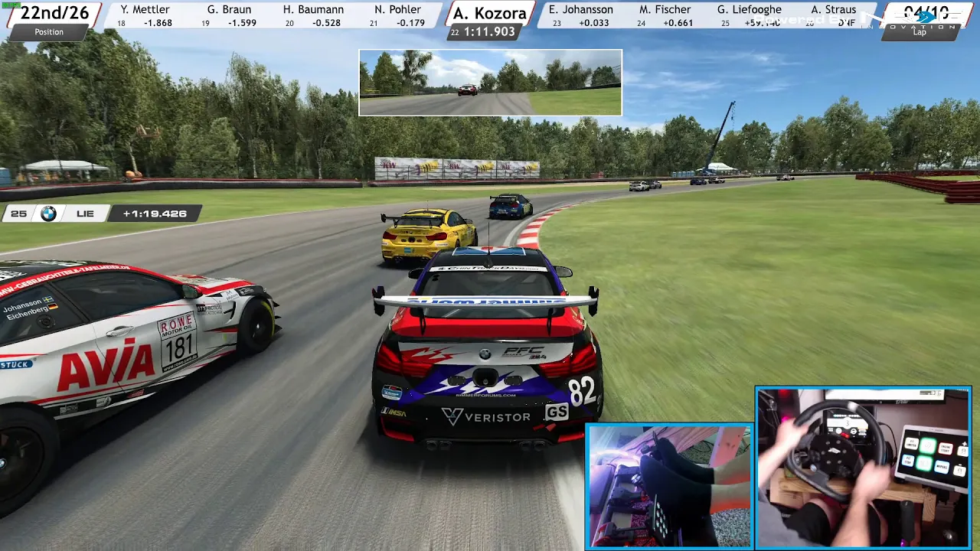Open the rear-view mirror camera inset
This screenshot has height=551, width=980.
[x=490, y=83]
